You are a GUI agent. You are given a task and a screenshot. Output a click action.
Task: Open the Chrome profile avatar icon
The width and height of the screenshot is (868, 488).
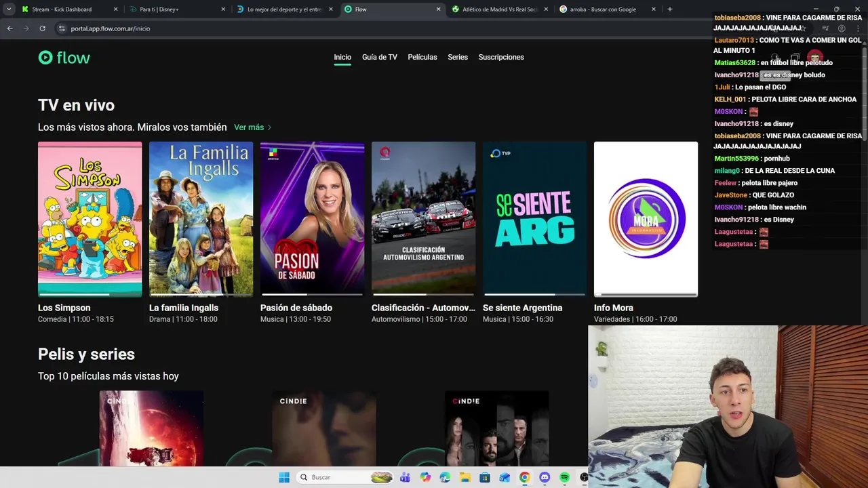[x=842, y=28]
